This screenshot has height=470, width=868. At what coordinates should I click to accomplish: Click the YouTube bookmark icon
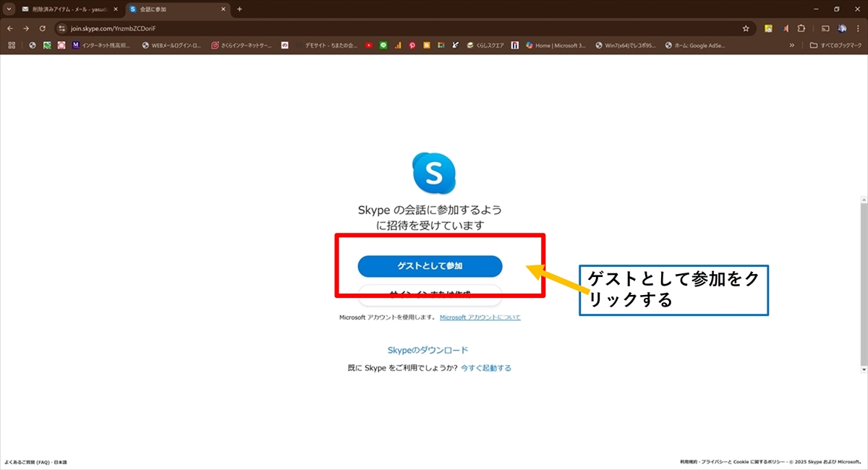coord(369,45)
